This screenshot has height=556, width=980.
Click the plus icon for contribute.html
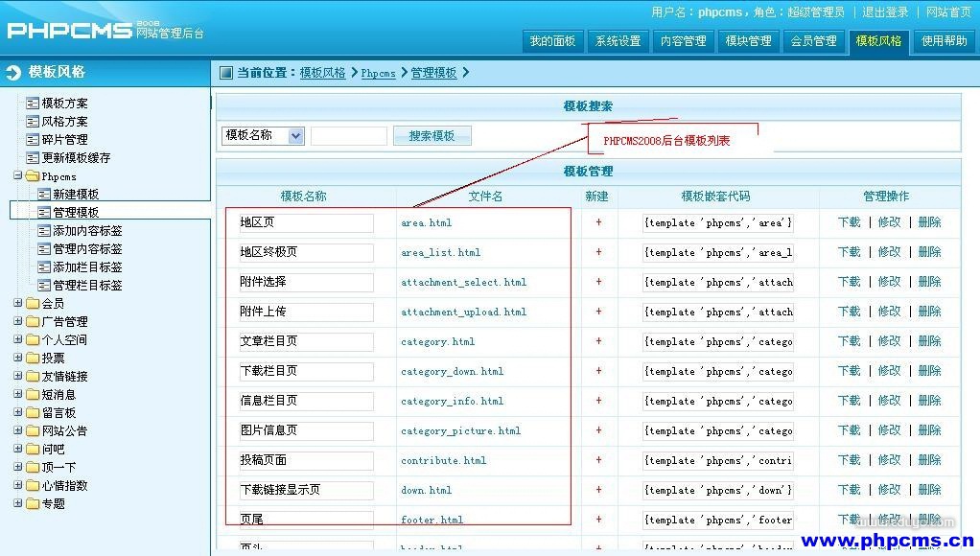(x=598, y=460)
